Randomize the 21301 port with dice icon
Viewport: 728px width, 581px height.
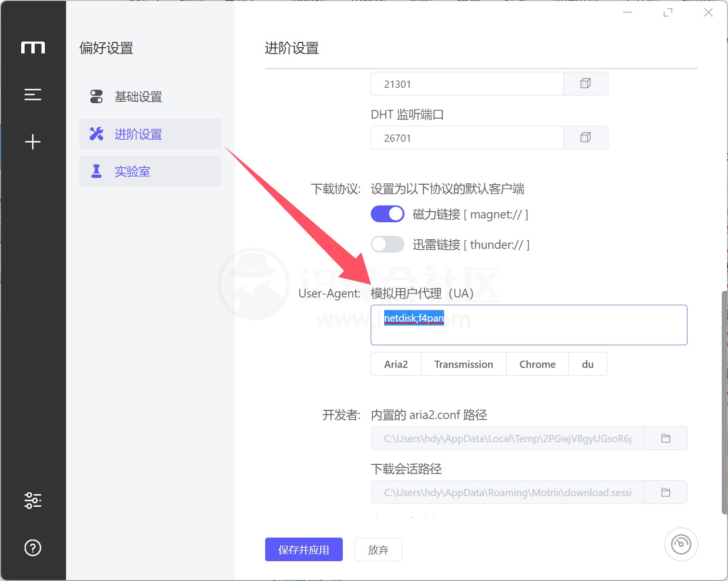[x=585, y=84]
